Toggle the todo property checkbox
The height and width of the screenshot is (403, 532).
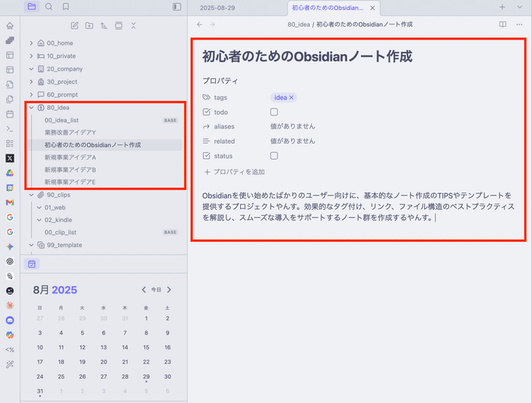[274, 112]
